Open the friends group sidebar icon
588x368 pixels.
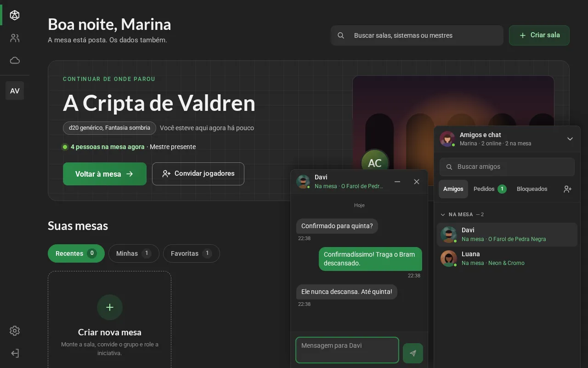pyautogui.click(x=15, y=38)
